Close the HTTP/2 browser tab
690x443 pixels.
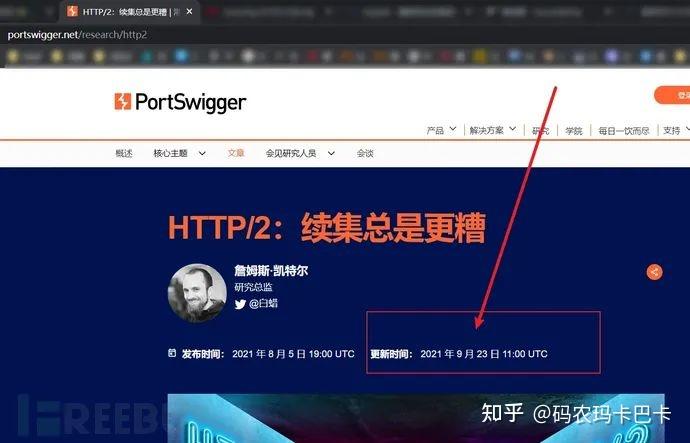tap(189, 11)
